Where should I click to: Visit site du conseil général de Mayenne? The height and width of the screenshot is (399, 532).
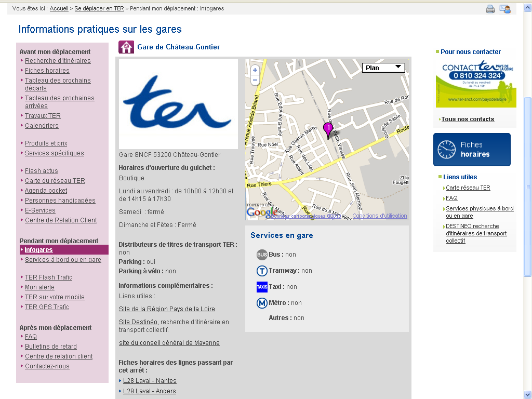click(x=169, y=343)
